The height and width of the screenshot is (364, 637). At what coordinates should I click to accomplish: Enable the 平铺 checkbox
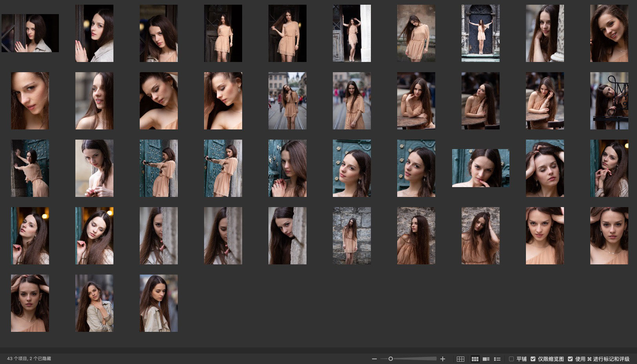click(x=511, y=359)
